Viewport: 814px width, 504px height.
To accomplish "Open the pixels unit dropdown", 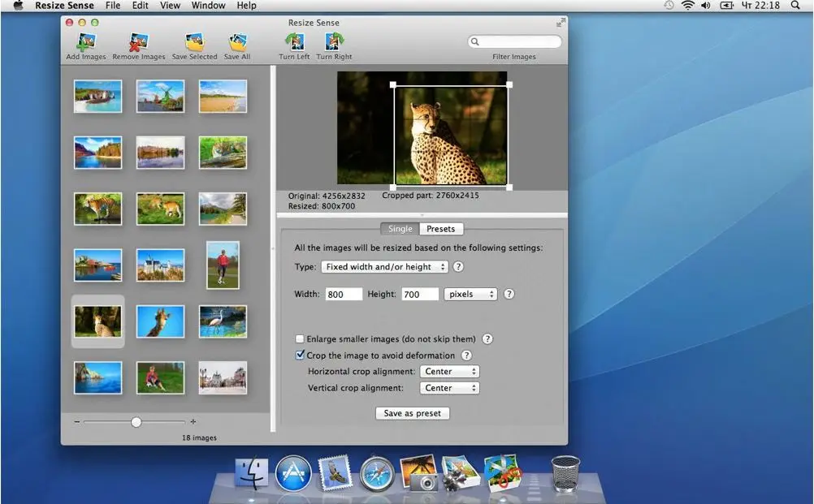I will [470, 294].
